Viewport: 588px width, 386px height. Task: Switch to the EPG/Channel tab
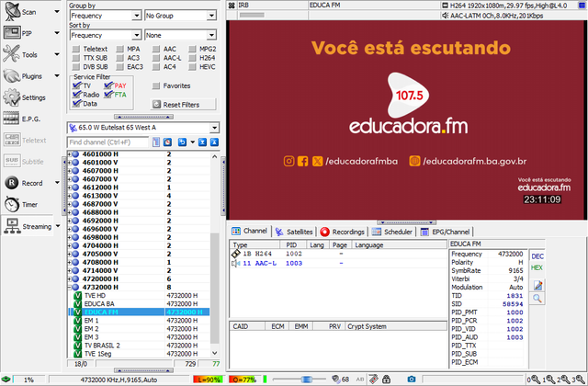tap(445, 232)
